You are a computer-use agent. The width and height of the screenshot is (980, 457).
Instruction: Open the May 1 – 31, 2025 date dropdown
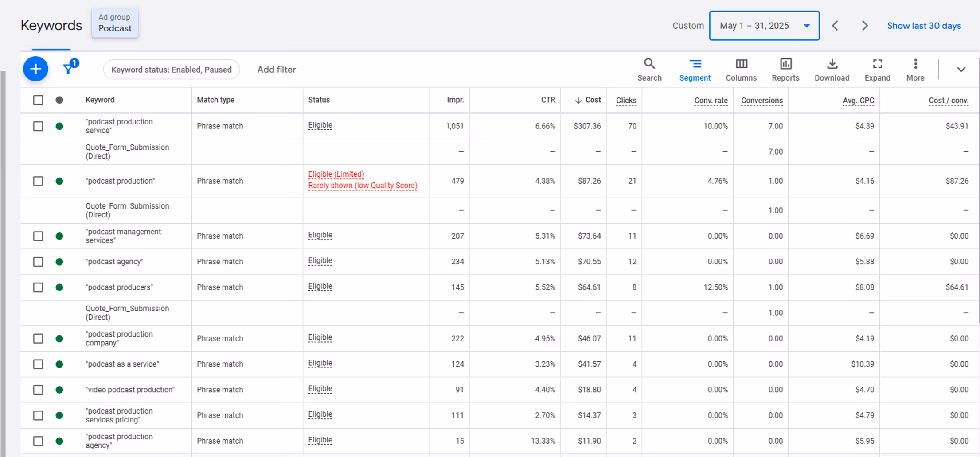coord(764,26)
